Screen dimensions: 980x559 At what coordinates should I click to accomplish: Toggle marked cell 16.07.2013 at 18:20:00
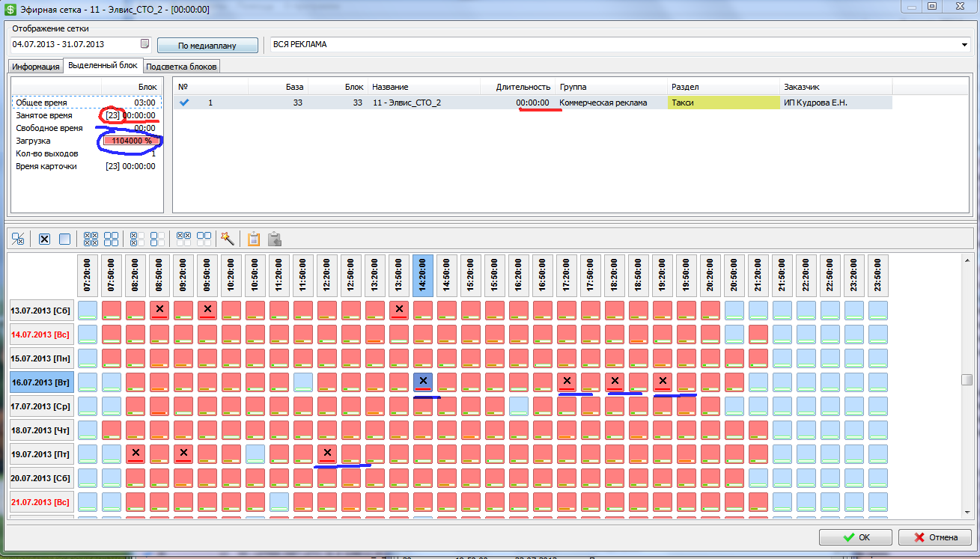(615, 382)
